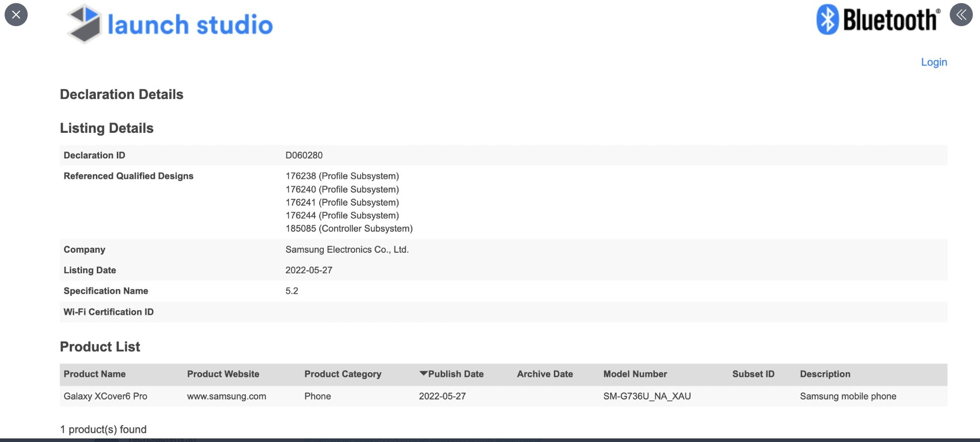Click the Subset ID column header
The image size is (980, 442).
753,374
